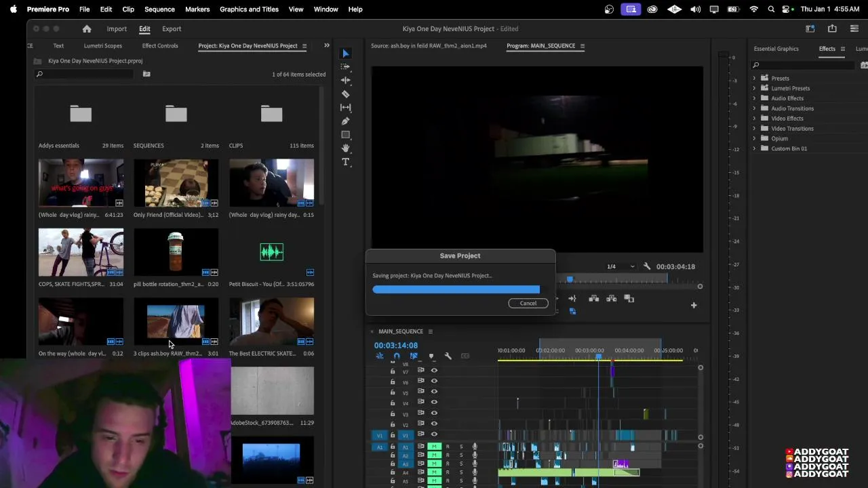868x488 pixels.
Task: Open macOS Spotlight search
Action: click(x=771, y=9)
